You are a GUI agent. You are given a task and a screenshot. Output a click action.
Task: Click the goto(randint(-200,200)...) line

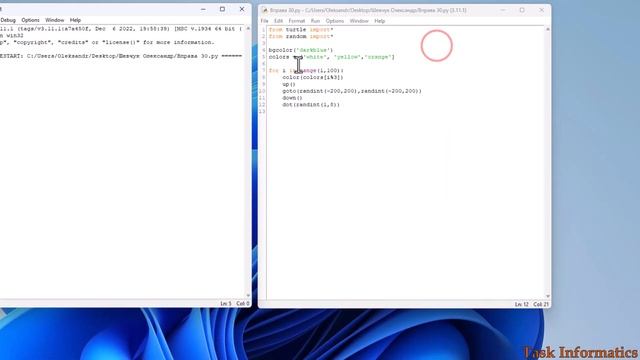click(352, 91)
